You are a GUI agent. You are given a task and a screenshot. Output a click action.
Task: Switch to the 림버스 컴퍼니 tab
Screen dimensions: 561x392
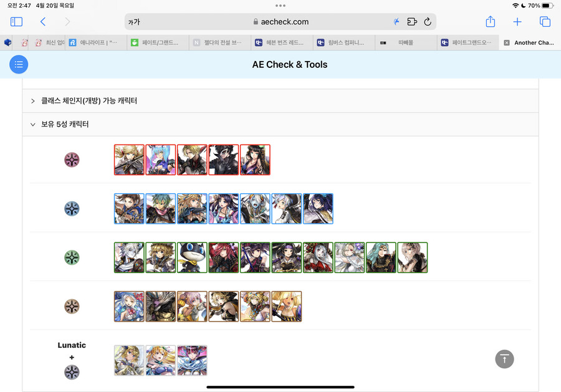pos(344,42)
